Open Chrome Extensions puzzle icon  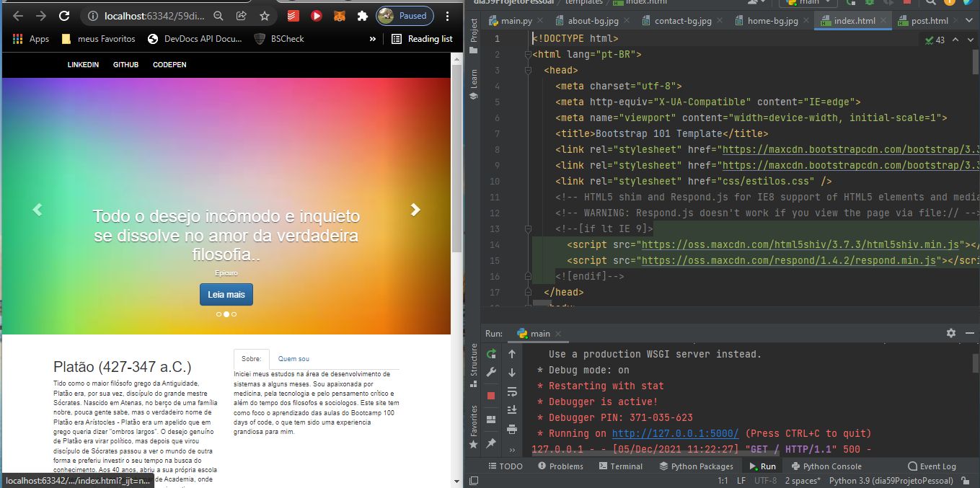tap(362, 16)
